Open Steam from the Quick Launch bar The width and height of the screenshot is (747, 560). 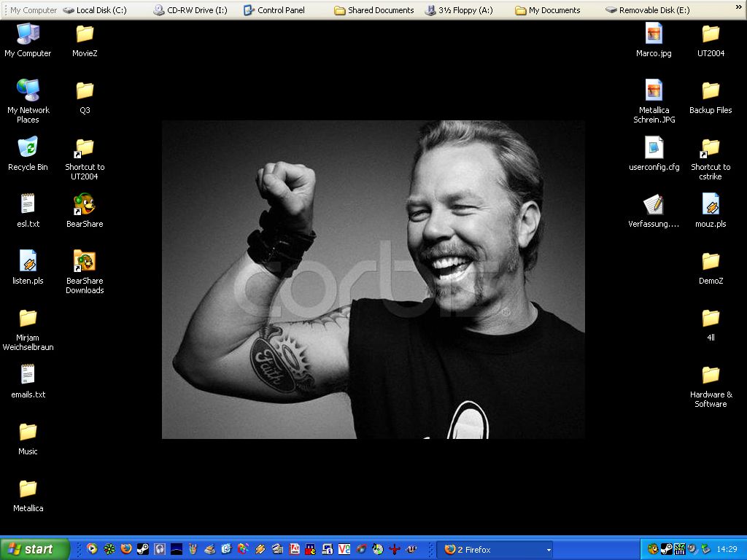pyautogui.click(x=143, y=549)
